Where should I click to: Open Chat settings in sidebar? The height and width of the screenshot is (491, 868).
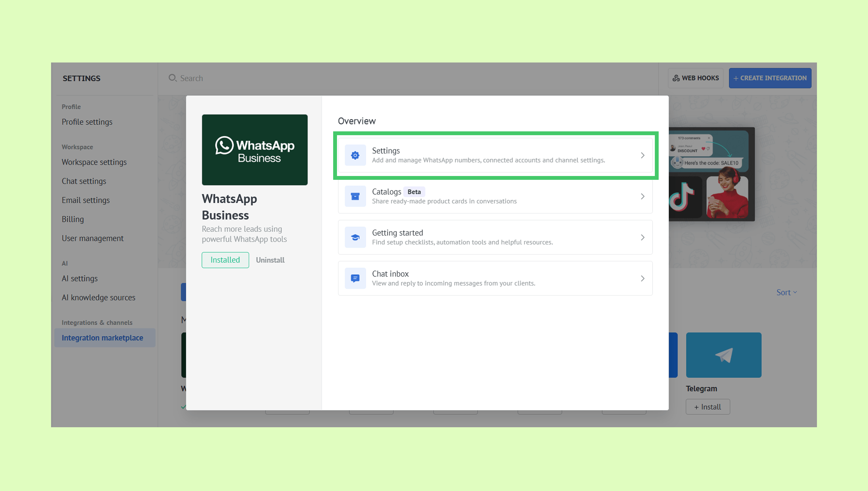point(84,181)
